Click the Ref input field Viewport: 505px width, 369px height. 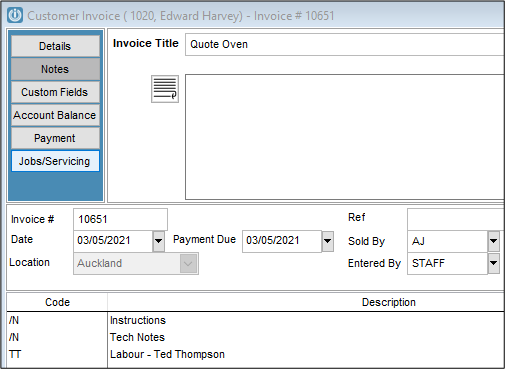[455, 219]
